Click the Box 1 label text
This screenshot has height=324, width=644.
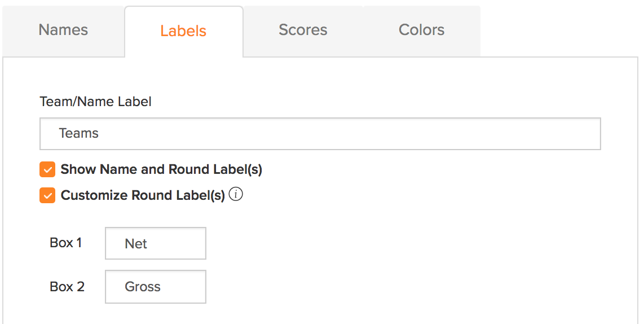(66, 243)
